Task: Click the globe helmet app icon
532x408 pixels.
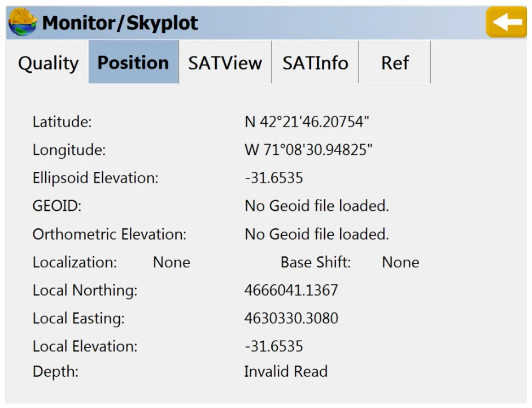Action: point(23,22)
